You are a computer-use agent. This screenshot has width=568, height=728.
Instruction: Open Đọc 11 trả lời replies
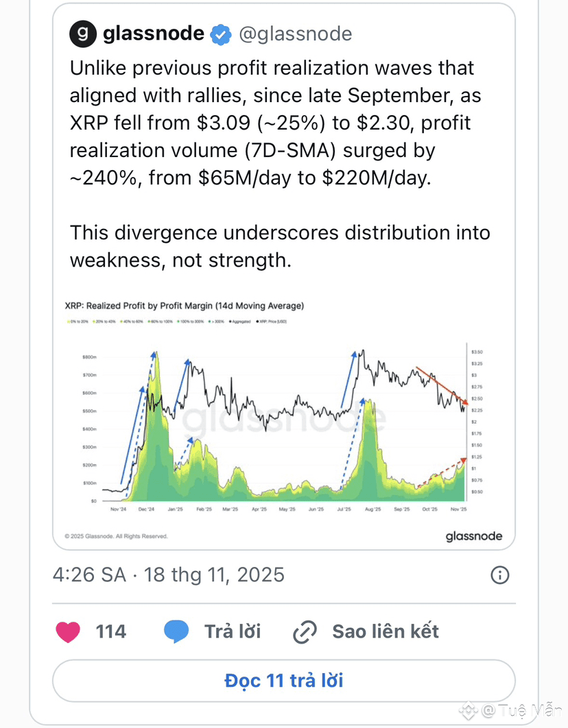tap(284, 681)
